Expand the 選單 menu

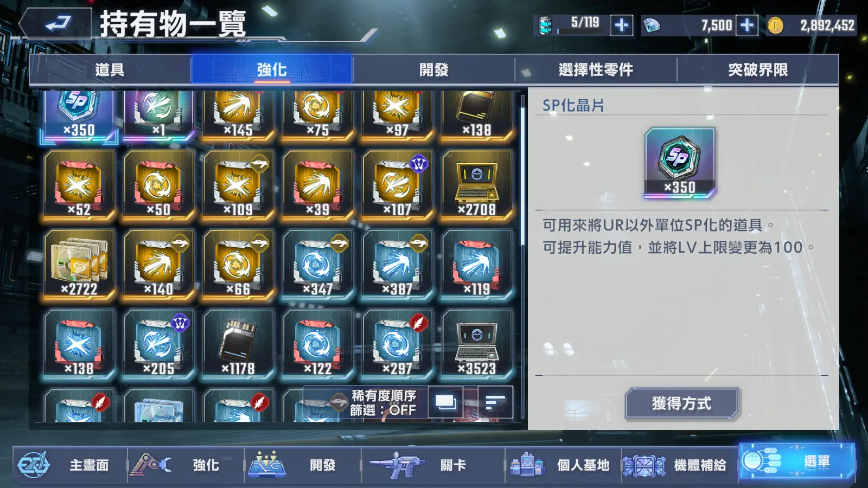click(x=796, y=462)
